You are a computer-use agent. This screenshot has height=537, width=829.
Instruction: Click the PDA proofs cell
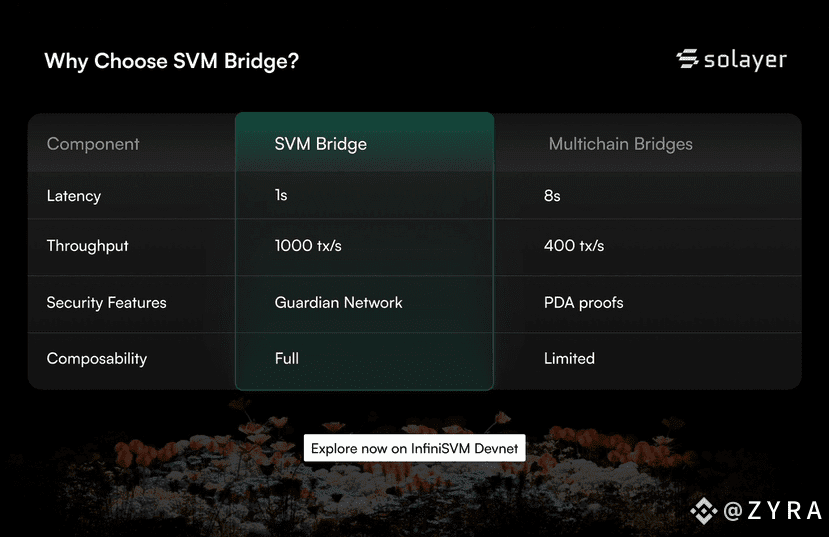click(584, 303)
